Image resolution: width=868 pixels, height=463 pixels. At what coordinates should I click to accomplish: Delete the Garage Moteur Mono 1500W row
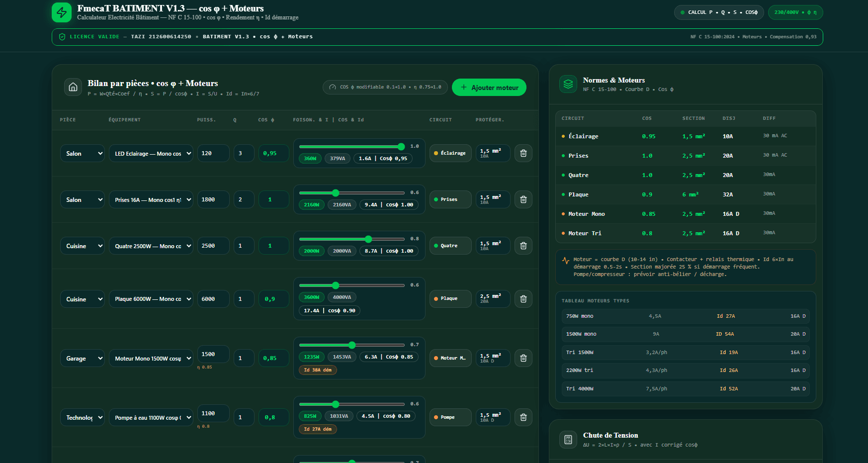pyautogui.click(x=523, y=358)
